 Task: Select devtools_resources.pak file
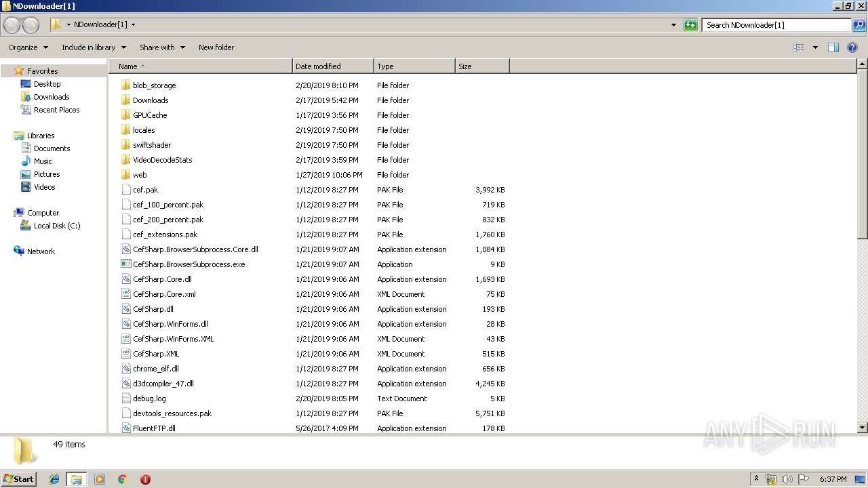[x=172, y=413]
